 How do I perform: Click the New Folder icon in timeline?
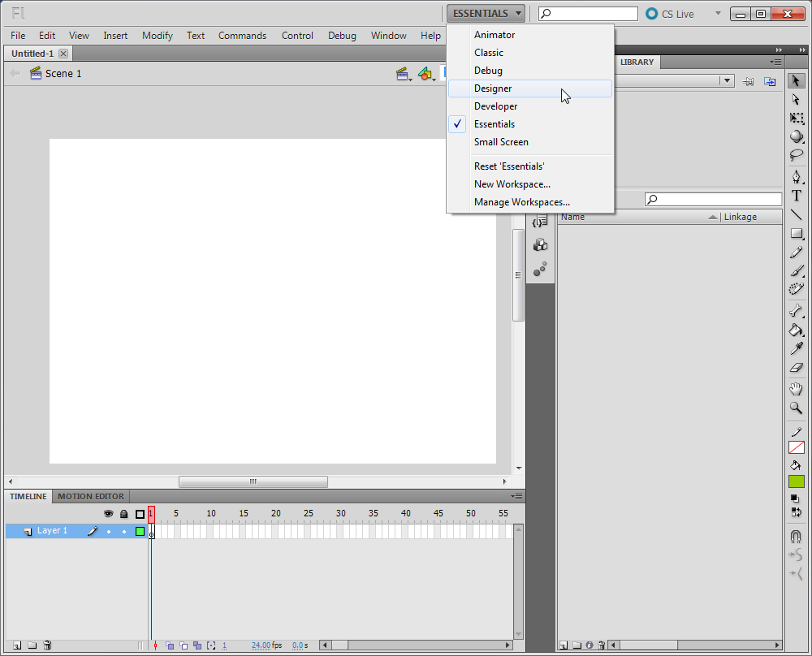32,645
